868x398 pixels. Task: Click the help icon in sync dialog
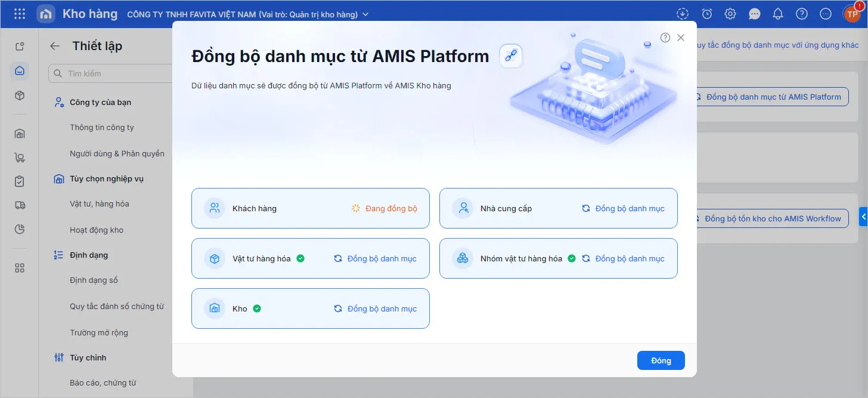665,38
